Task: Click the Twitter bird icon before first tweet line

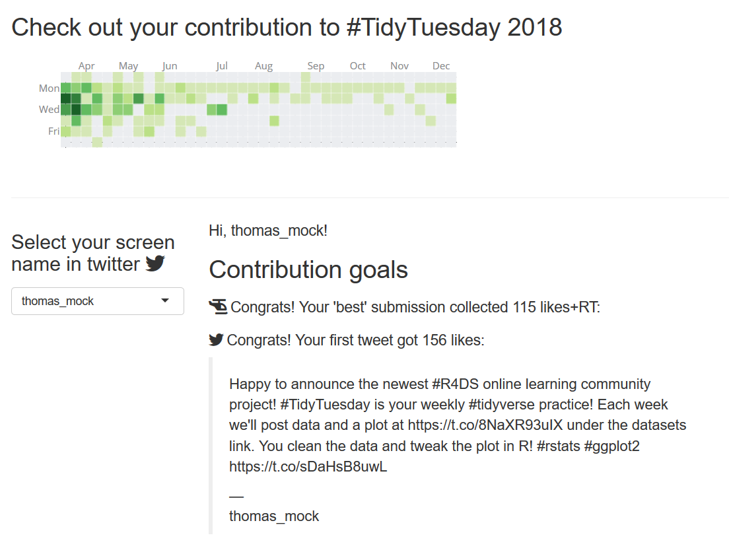Action: click(x=216, y=340)
